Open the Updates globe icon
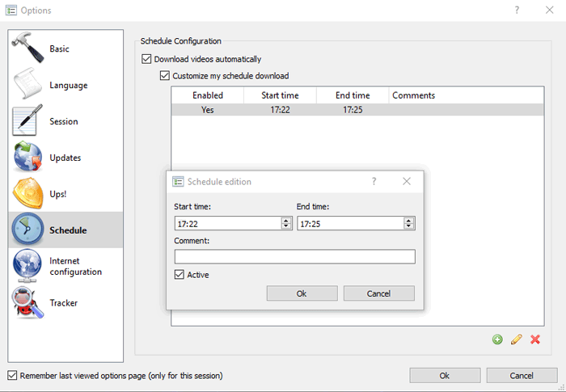566x392 pixels. tap(27, 157)
